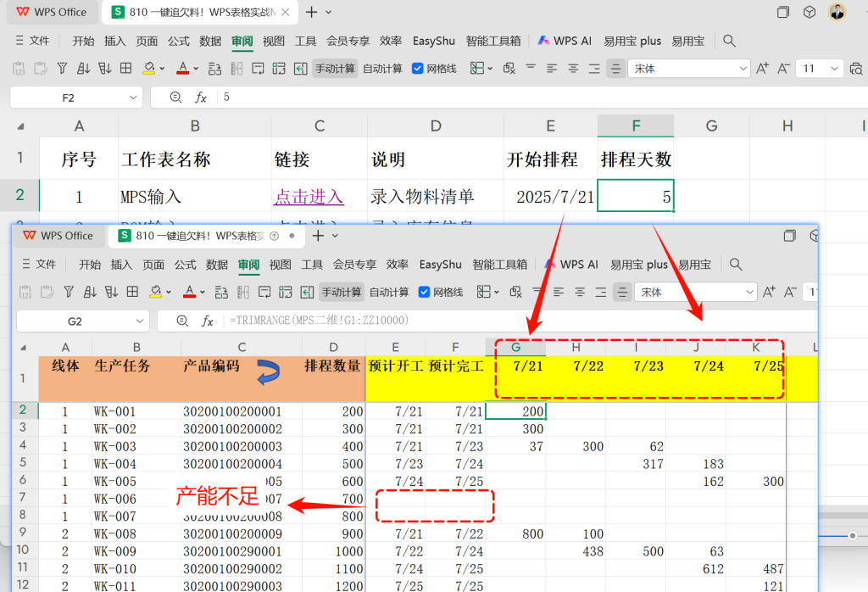Select cell E2 containing 2025/7/21
Image resolution: width=868 pixels, height=592 pixels.
point(551,196)
